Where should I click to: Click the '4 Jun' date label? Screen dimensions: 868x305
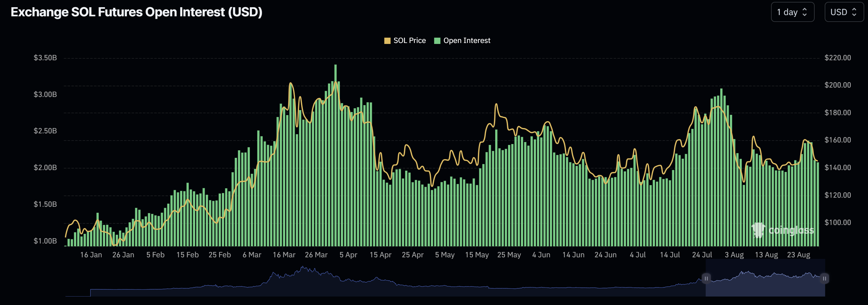click(x=541, y=255)
